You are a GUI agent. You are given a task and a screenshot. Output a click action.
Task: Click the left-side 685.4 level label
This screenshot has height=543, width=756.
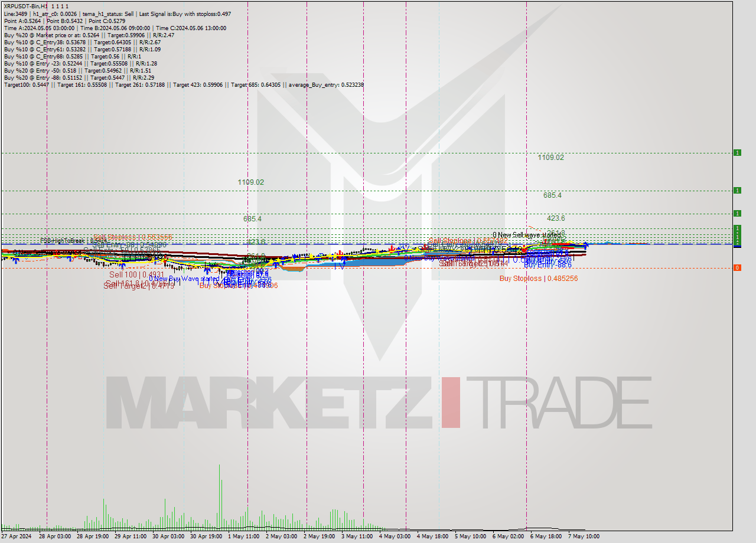(252, 218)
